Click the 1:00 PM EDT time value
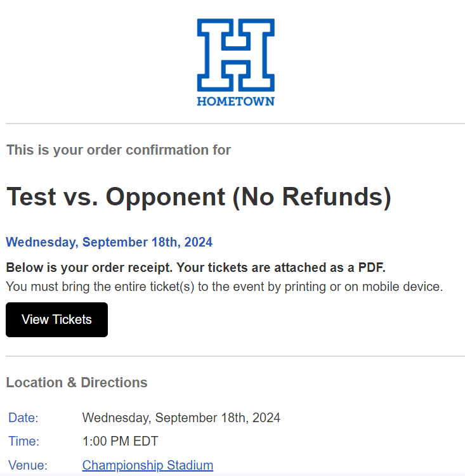 coord(120,441)
